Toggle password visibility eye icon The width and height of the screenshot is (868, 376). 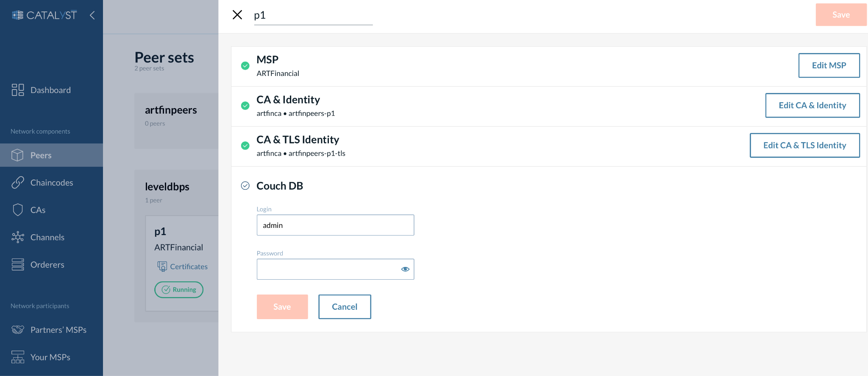pyautogui.click(x=405, y=269)
